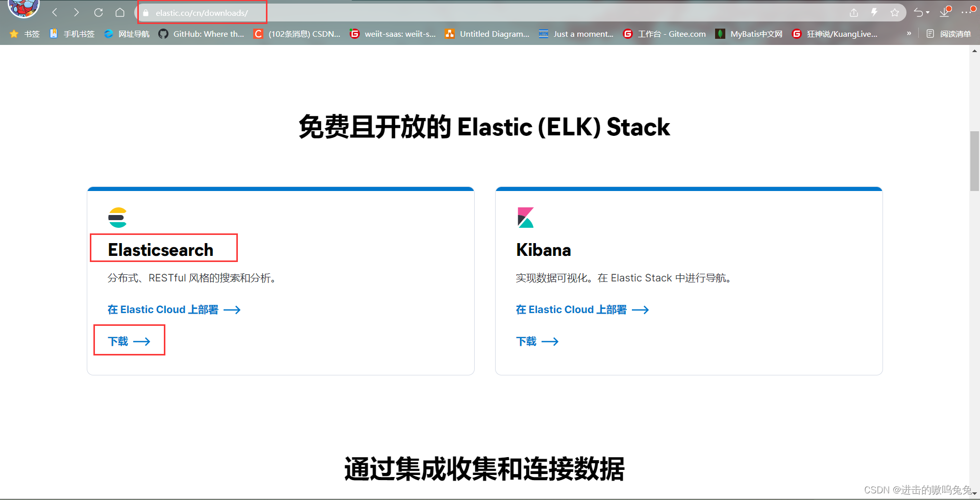Open the GitHub bookmark
Screen dimensions: 980x500
click(x=201, y=34)
